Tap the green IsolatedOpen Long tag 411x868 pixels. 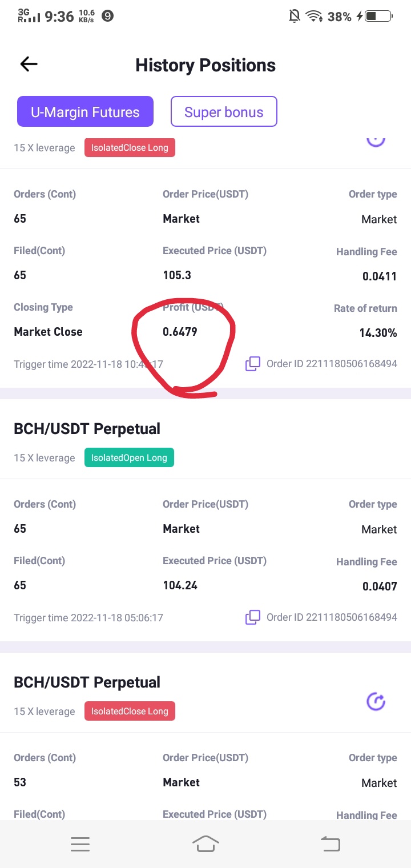129,458
